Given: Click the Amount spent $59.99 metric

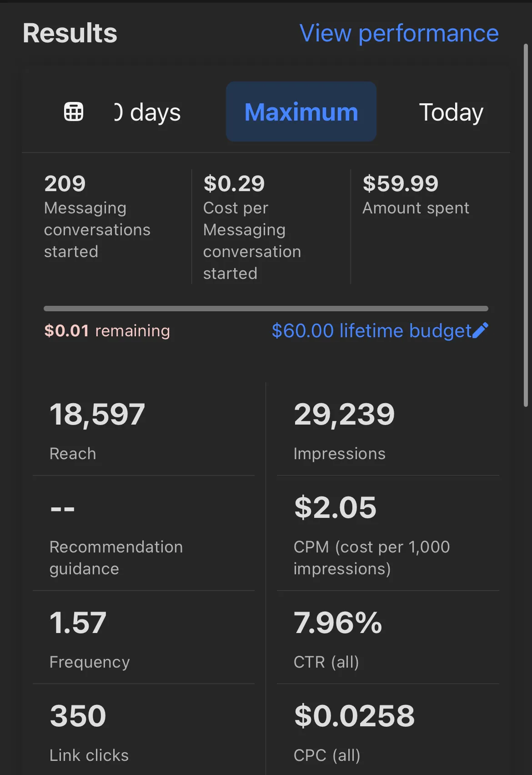Looking at the screenshot, I should coord(416,195).
